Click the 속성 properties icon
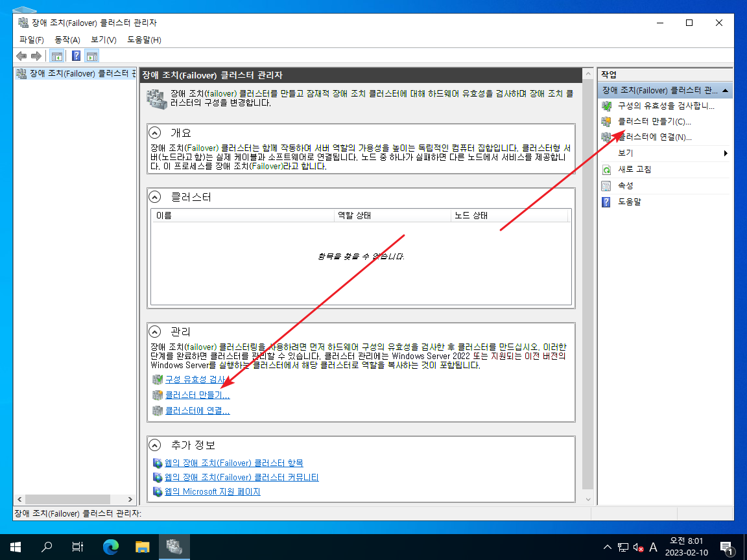747x560 pixels. point(606,186)
